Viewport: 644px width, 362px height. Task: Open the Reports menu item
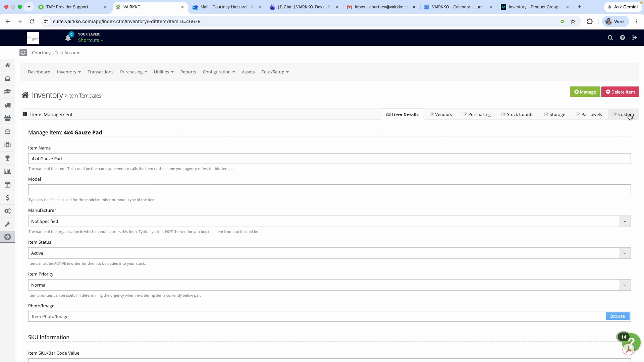click(188, 72)
